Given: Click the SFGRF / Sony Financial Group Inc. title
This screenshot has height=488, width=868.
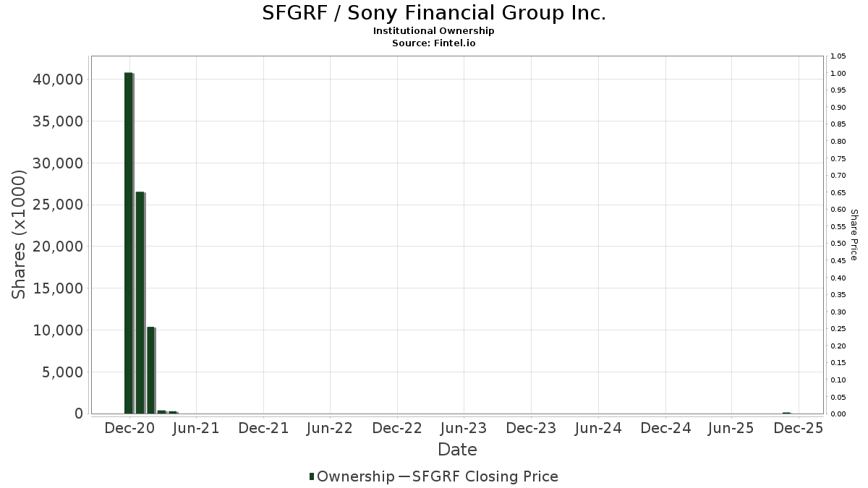Looking at the screenshot, I should [x=433, y=13].
